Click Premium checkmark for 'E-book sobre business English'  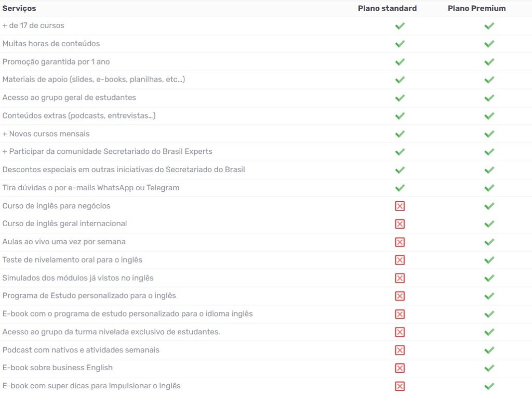point(489,368)
